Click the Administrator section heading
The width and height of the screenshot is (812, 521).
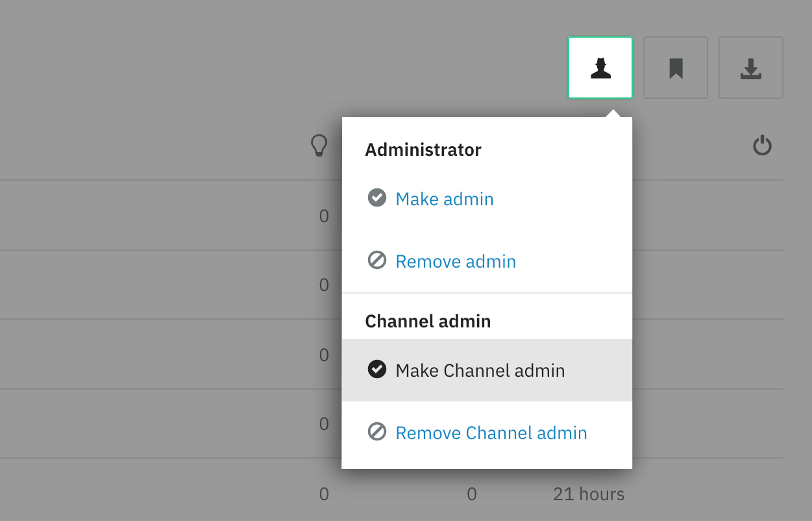click(x=423, y=150)
